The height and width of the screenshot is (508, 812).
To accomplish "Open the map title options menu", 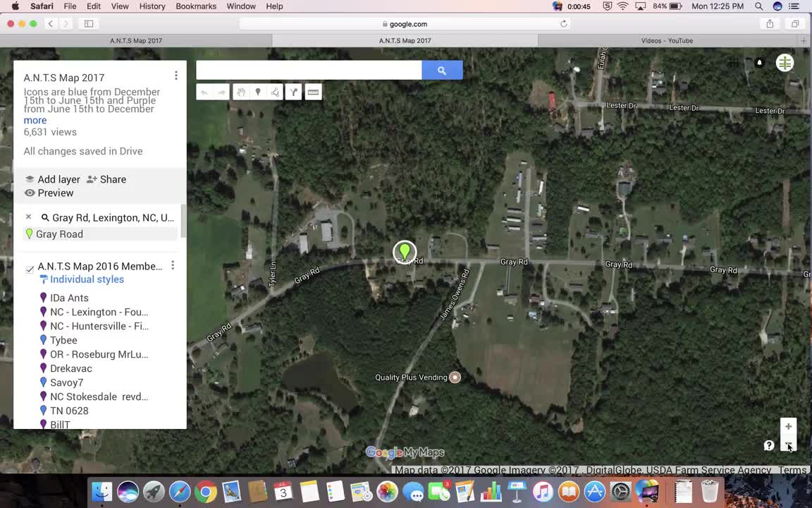I will (x=176, y=75).
